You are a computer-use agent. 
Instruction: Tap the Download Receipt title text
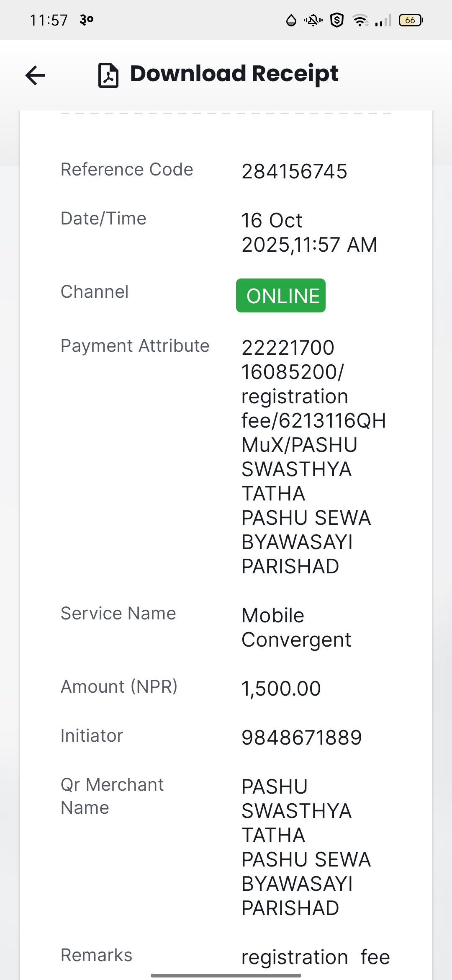(234, 74)
